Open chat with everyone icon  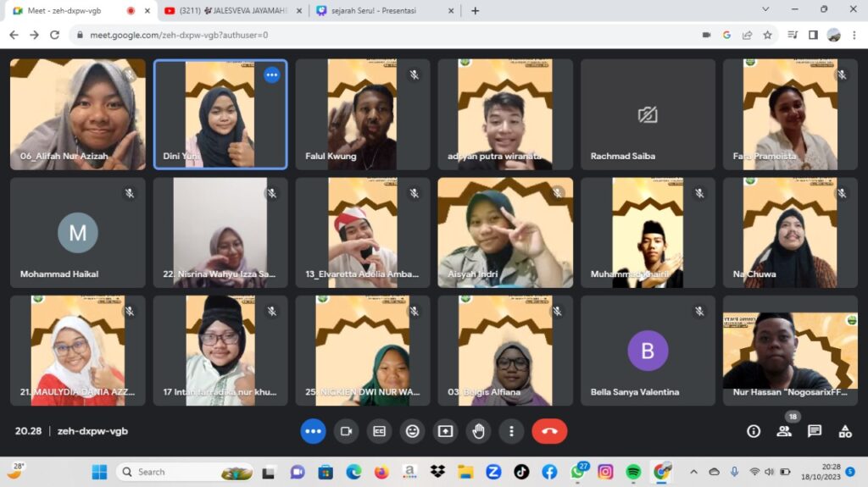815,431
